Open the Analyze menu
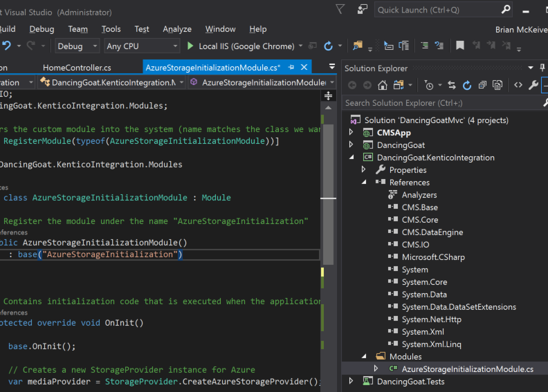The width and height of the screenshot is (548, 392). 177,29
